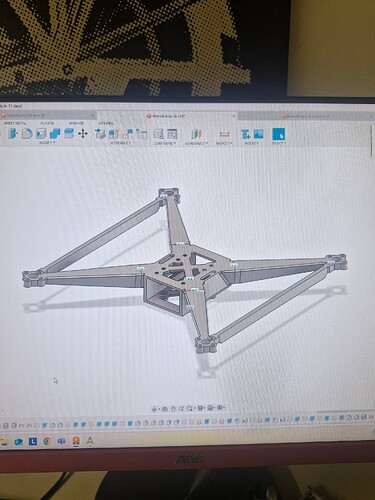Select the Combine tool

pyautogui.click(x=55, y=134)
